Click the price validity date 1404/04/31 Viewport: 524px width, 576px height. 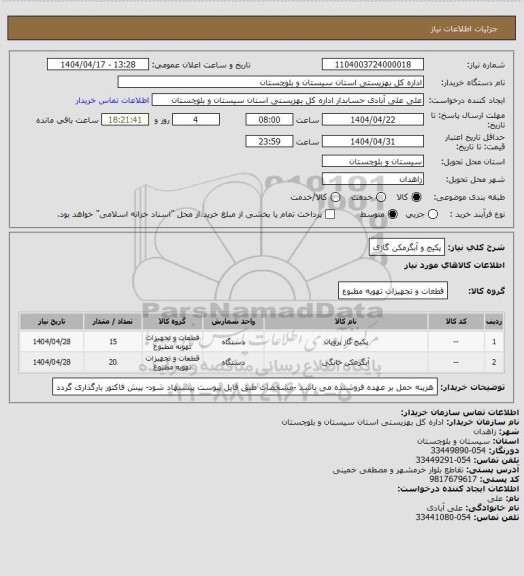click(373, 141)
